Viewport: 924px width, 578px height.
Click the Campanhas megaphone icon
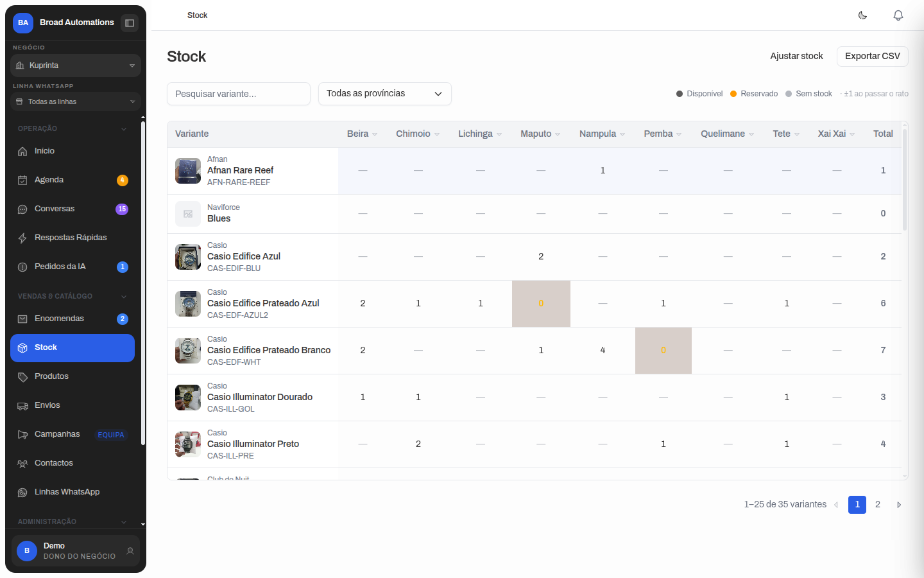click(22, 434)
